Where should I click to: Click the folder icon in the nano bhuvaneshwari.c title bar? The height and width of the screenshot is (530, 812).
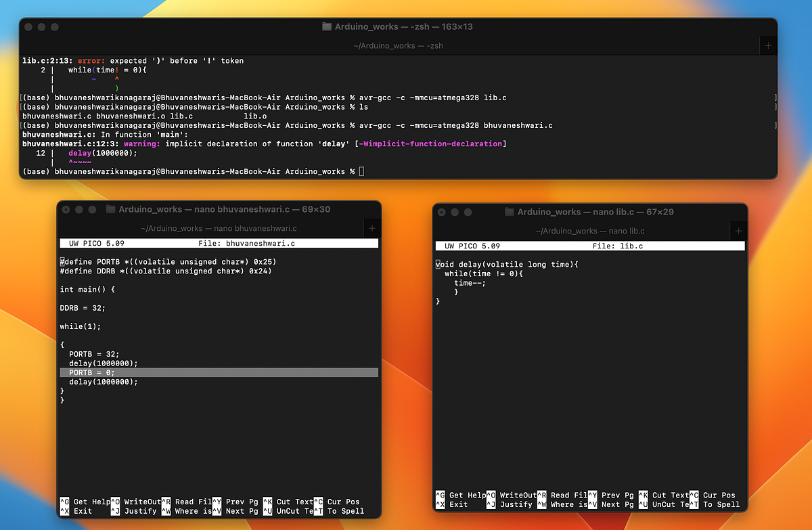(110, 210)
